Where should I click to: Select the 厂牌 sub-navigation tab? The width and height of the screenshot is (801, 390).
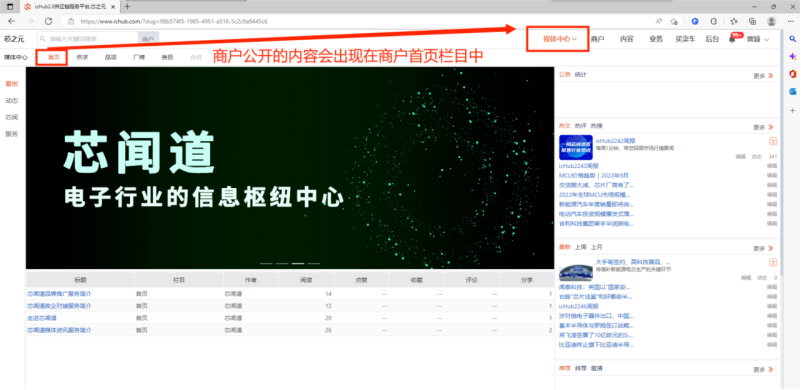(138, 57)
